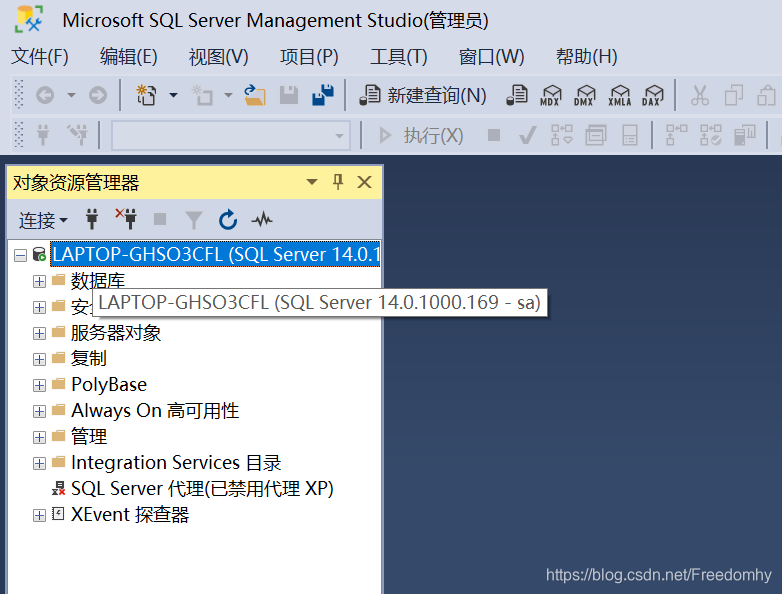Select SQL Server 代理(已禁用代理 XP) node
Screen dimensions: 782x594
[202, 489]
